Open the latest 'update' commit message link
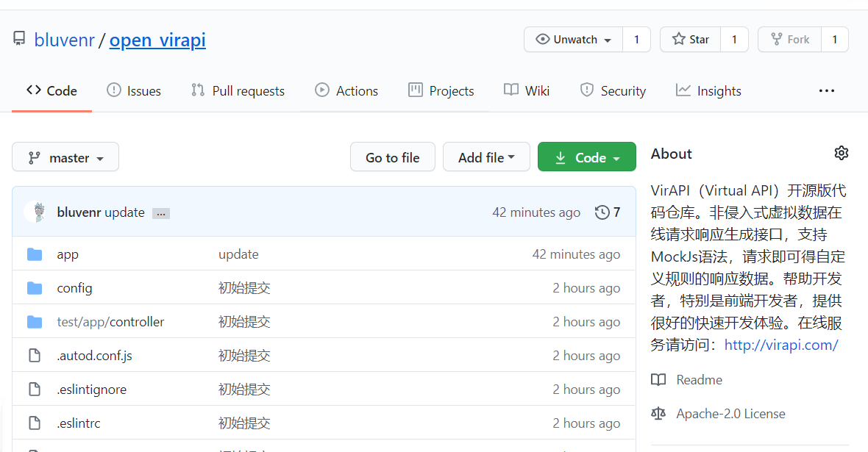The image size is (868, 452). click(124, 212)
